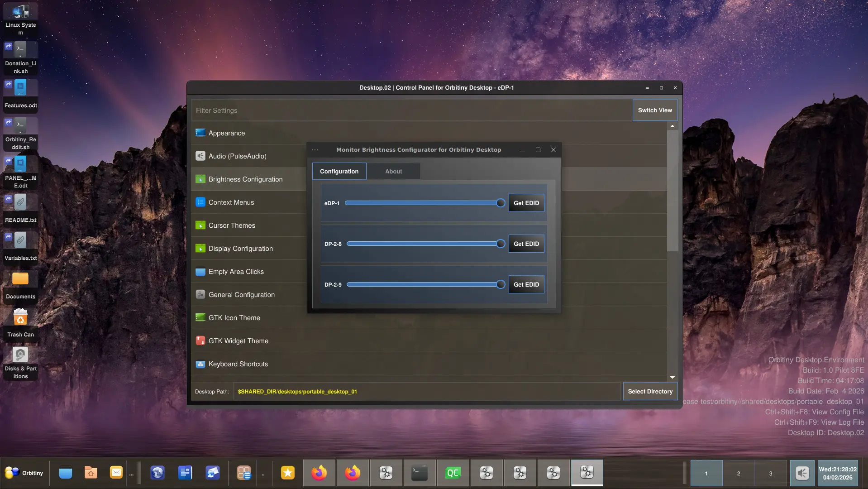Open the Orbitiny start menu

tap(24, 473)
